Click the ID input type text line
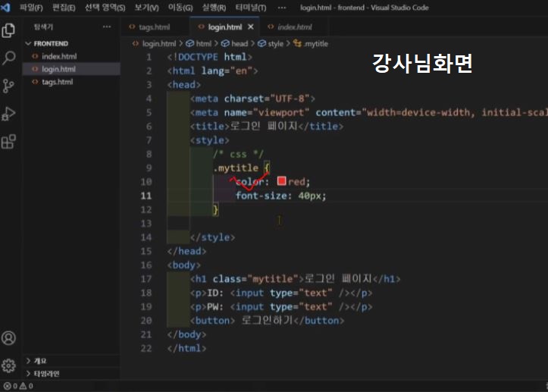548x392 pixels. click(281, 293)
